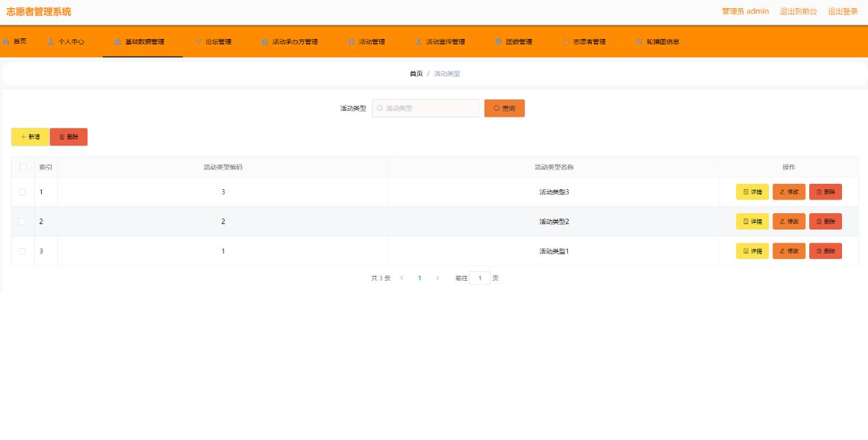Expand the 志愿者管理 menu
868x440 pixels.
pyautogui.click(x=586, y=42)
